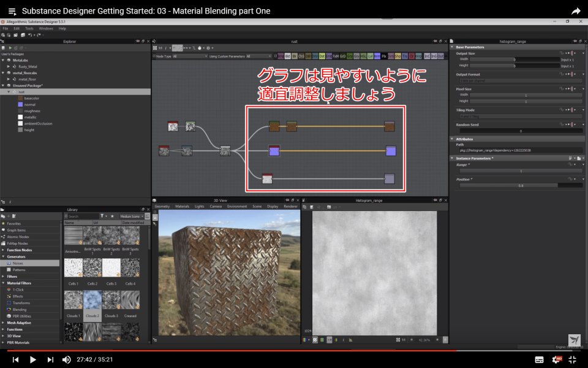Screen dimensions: 588x368
Task: Expand the Mesh Adaptive category
Action: point(3,323)
